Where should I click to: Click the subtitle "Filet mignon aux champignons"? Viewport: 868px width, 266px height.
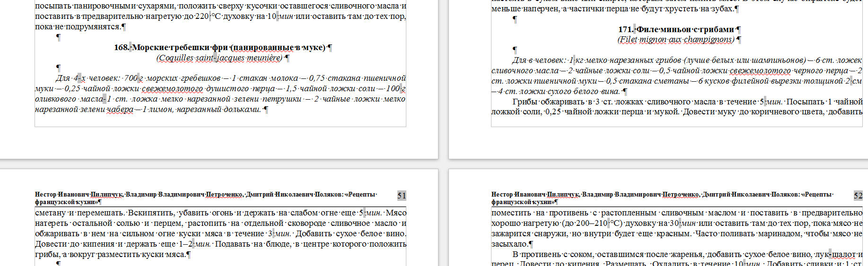coord(676,40)
